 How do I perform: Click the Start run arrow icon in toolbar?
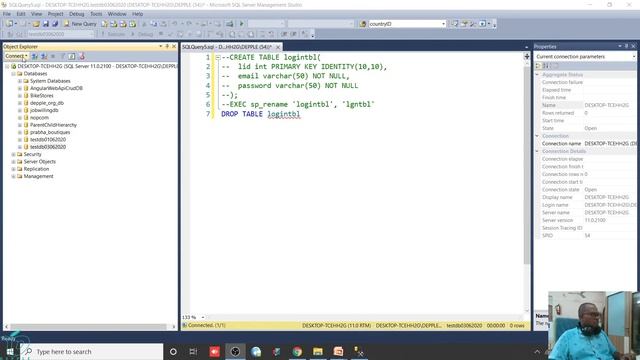(241, 24)
